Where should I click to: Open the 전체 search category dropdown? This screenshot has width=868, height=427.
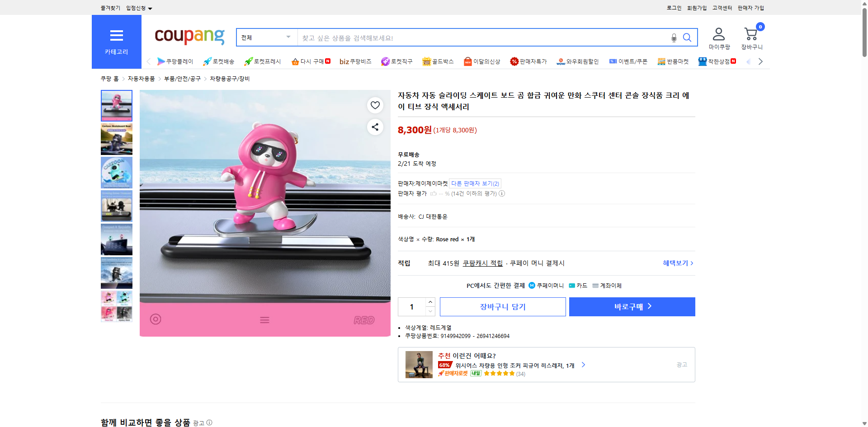point(266,38)
